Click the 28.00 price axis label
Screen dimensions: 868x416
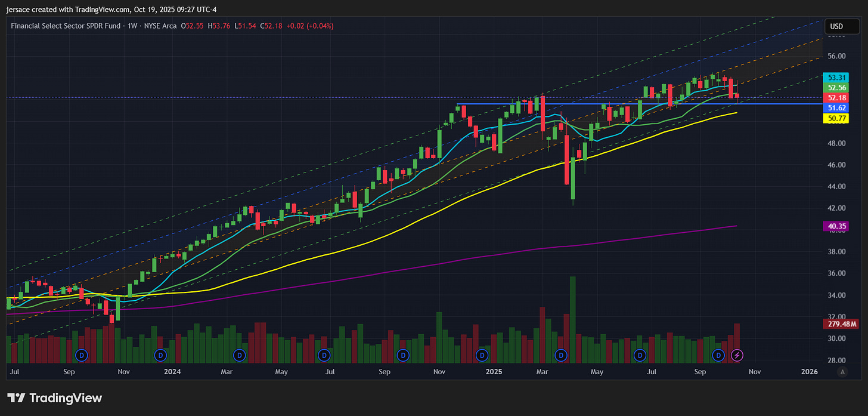[837, 360]
